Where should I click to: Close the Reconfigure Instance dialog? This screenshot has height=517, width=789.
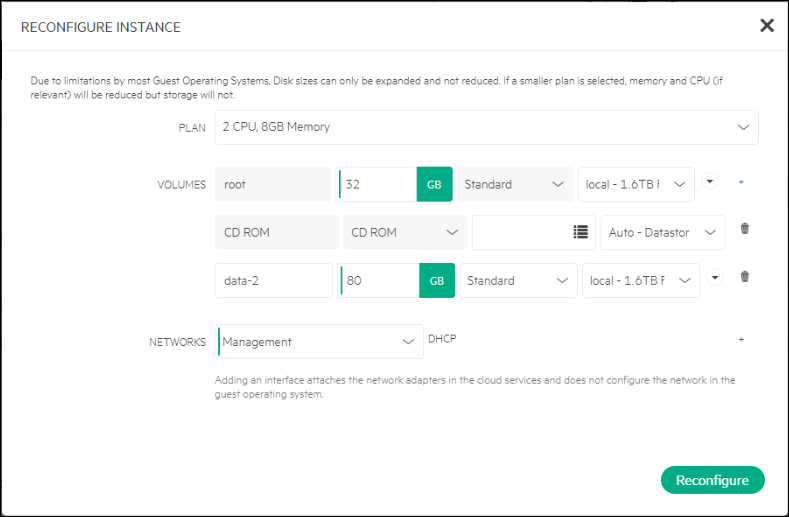[x=766, y=26]
